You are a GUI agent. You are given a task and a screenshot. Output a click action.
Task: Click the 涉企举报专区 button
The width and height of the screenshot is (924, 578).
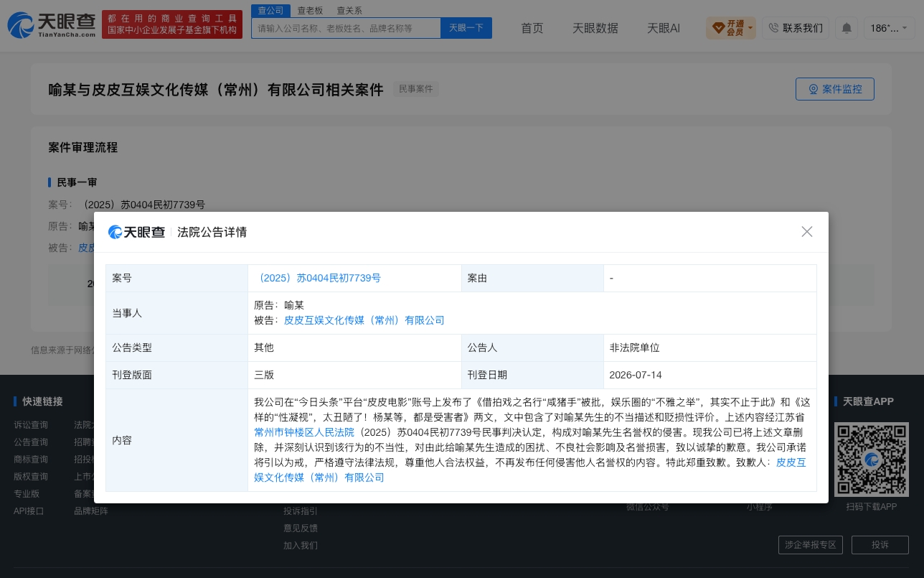click(811, 545)
